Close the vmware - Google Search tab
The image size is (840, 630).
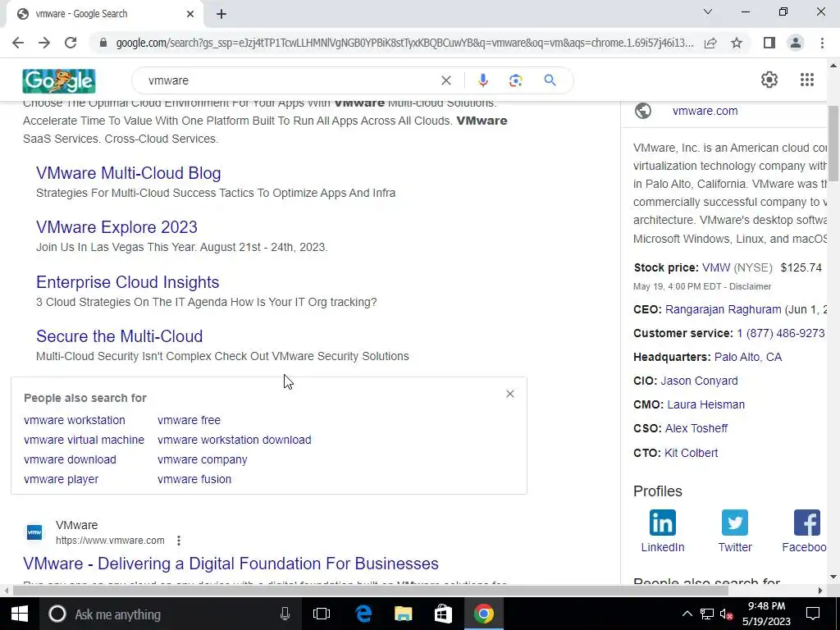[190, 14]
